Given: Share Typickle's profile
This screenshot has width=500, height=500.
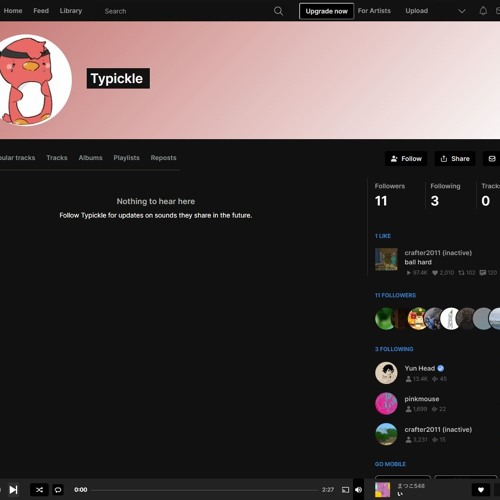Looking at the screenshot, I should coord(455,159).
